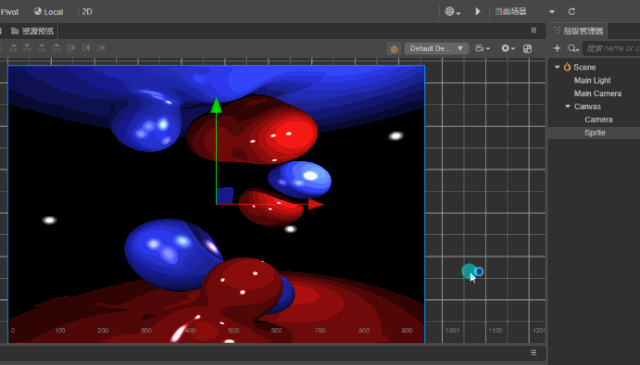Screen dimensions: 640x365
Task: Click the Scene flame icon
Action: (567, 67)
